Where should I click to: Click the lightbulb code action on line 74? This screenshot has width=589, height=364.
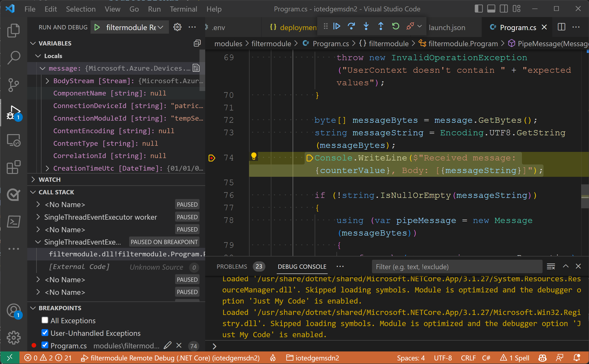click(x=254, y=156)
